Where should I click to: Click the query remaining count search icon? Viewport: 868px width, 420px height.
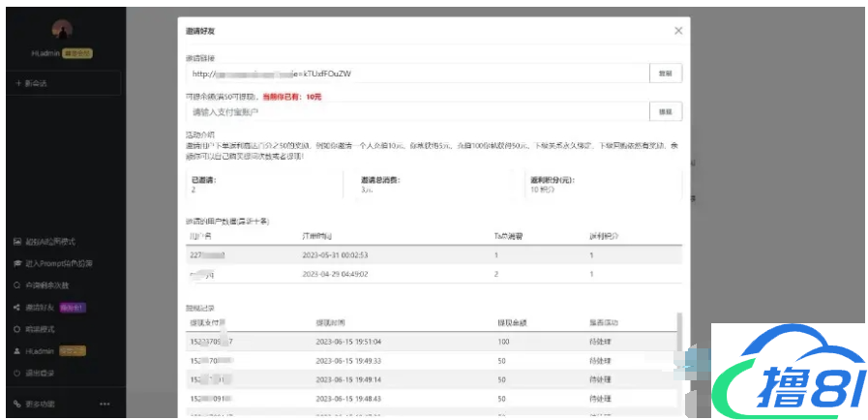(17, 285)
